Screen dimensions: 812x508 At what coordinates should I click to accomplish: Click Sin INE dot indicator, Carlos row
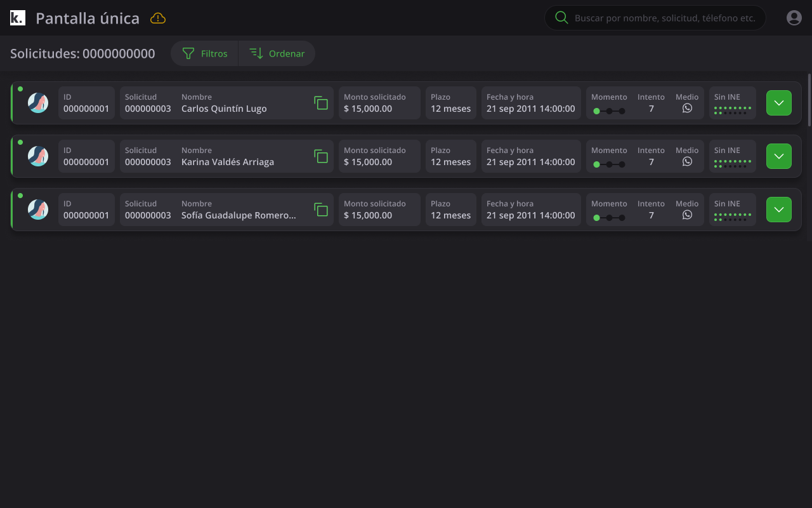click(733, 110)
